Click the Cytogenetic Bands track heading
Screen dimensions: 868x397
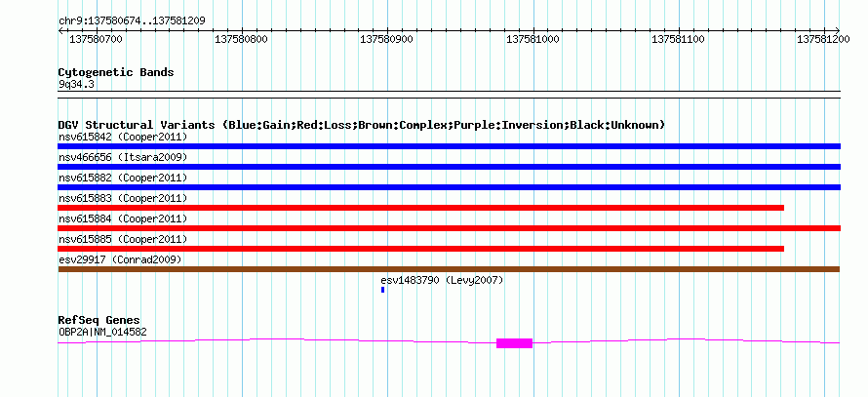click(116, 72)
